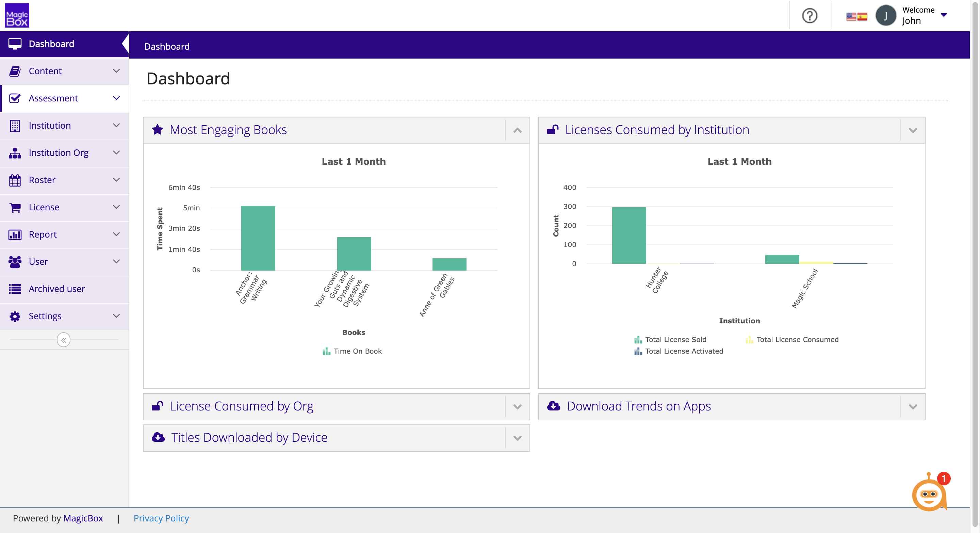Click the Anne of Green Gables bar
The width and height of the screenshot is (980, 533).
pos(449,264)
